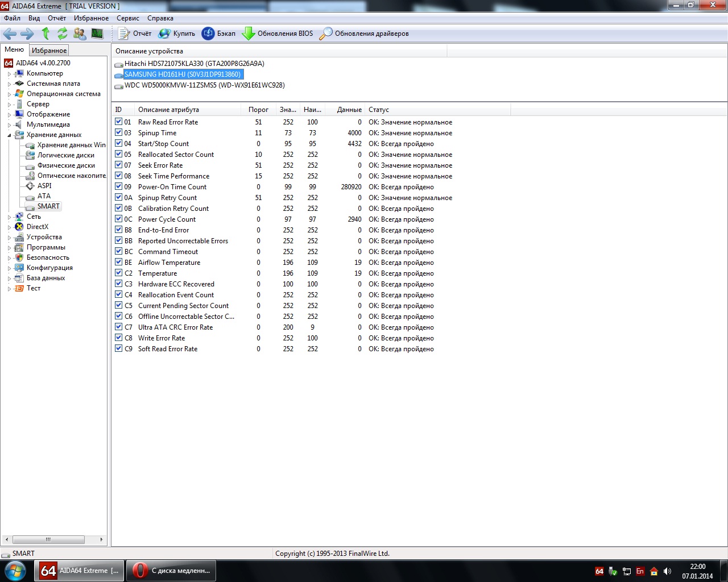Sort by Статус column header
The width and height of the screenshot is (728, 582).
pos(437,110)
